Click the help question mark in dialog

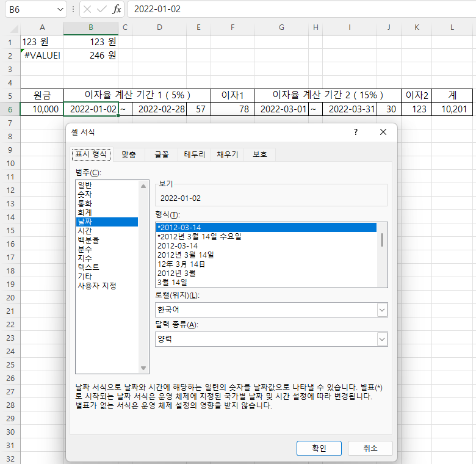(x=356, y=132)
